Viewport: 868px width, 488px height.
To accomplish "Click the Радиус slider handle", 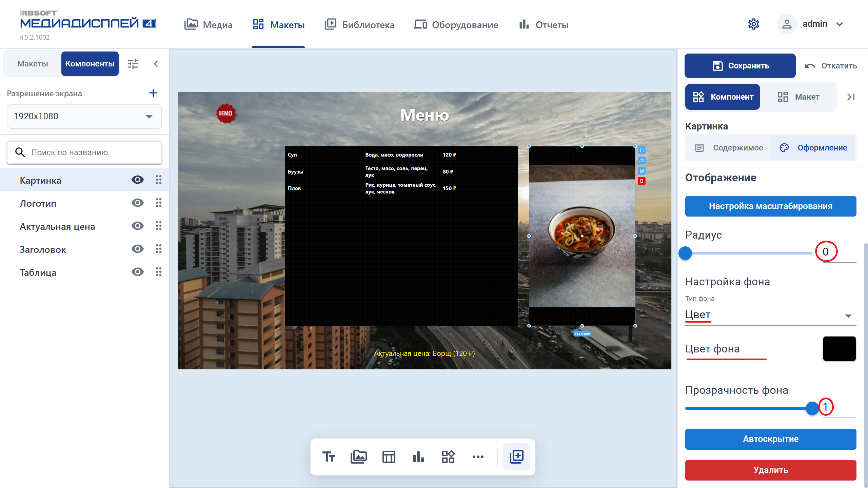I will [x=685, y=253].
